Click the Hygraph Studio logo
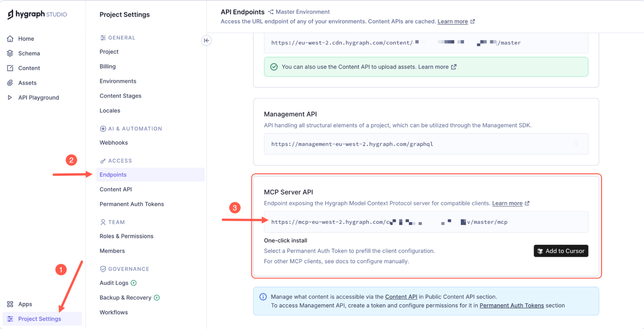Screen dimensions: 644x329 click(x=37, y=14)
